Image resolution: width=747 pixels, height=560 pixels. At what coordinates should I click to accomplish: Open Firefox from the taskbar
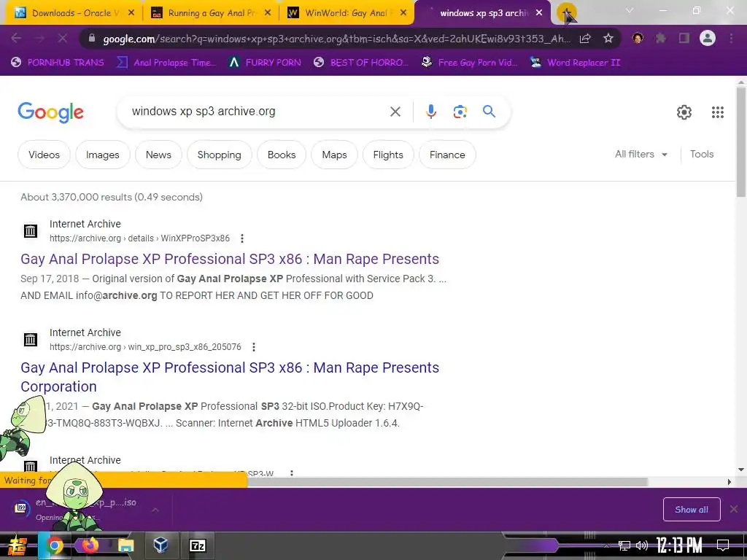90,545
